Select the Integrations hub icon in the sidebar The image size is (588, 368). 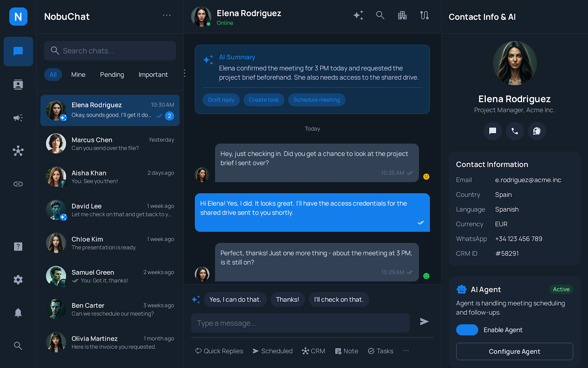coord(18,151)
